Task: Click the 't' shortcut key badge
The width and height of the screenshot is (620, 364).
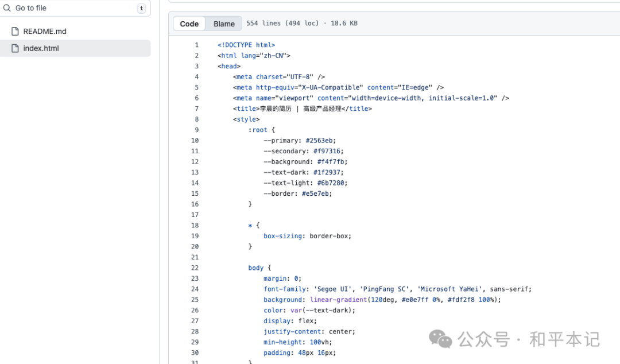Action: (x=141, y=8)
